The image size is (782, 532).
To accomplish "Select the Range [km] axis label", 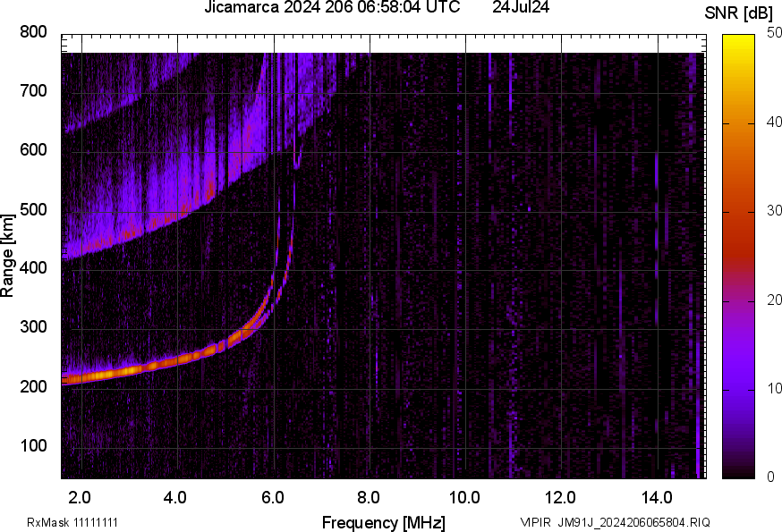I will tap(8, 256).
